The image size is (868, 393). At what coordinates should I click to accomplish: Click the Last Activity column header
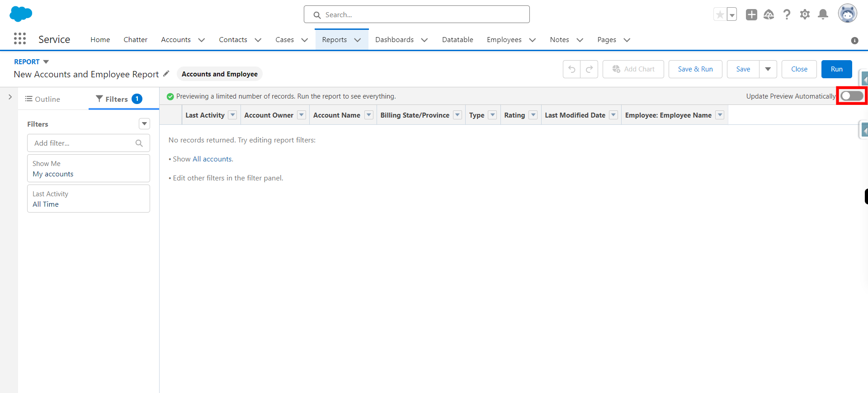point(205,115)
